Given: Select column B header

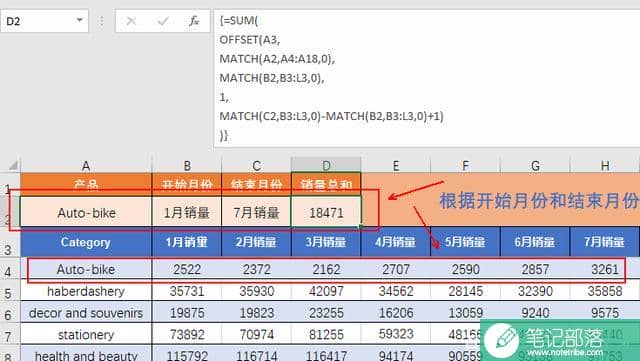Looking at the screenshot, I should coord(187,165).
